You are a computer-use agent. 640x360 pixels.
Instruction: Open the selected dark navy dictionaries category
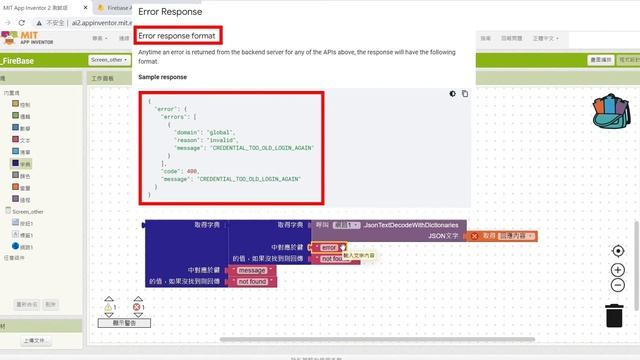(x=21, y=164)
